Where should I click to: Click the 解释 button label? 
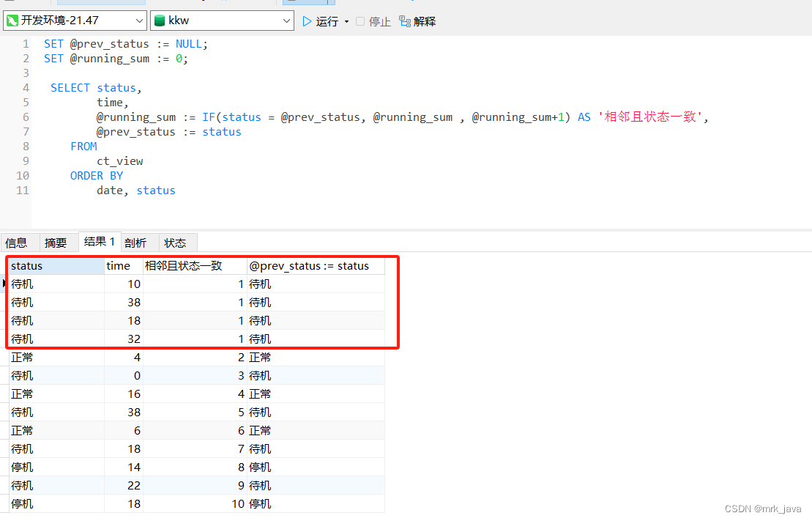(425, 21)
